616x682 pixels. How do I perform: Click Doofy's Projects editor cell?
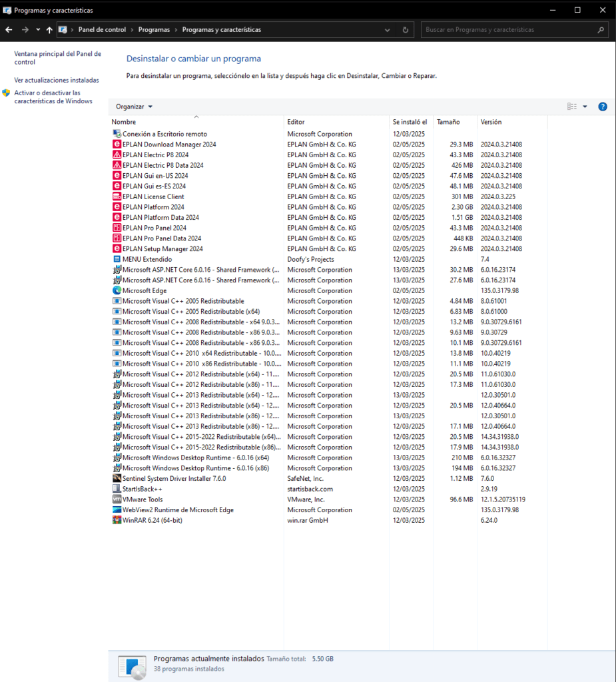[310, 259]
